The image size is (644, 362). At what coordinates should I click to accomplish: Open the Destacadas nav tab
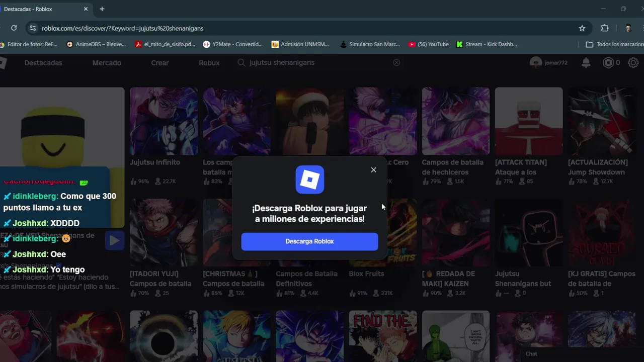coord(43,63)
